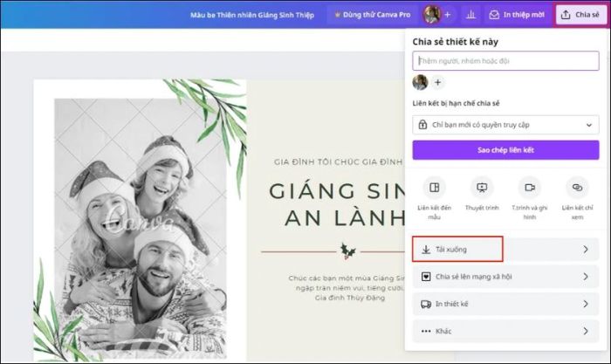611x364 pixels.
Task: Click the profile avatar in top bar
Action: [432, 15]
